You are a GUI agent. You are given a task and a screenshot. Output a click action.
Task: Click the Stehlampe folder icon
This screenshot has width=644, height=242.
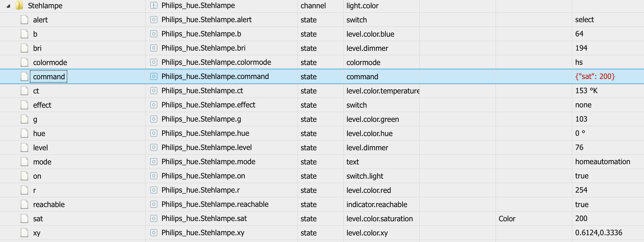[19, 5]
